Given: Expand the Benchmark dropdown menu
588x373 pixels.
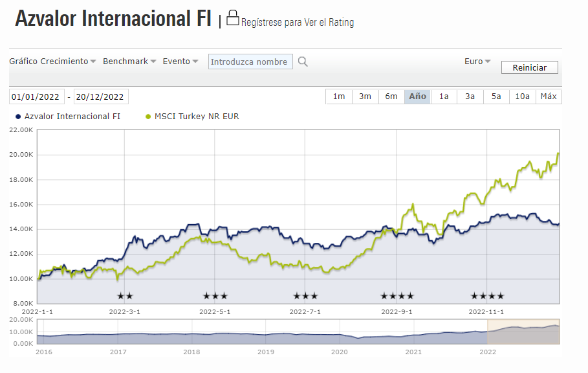Looking at the screenshot, I should point(129,61).
